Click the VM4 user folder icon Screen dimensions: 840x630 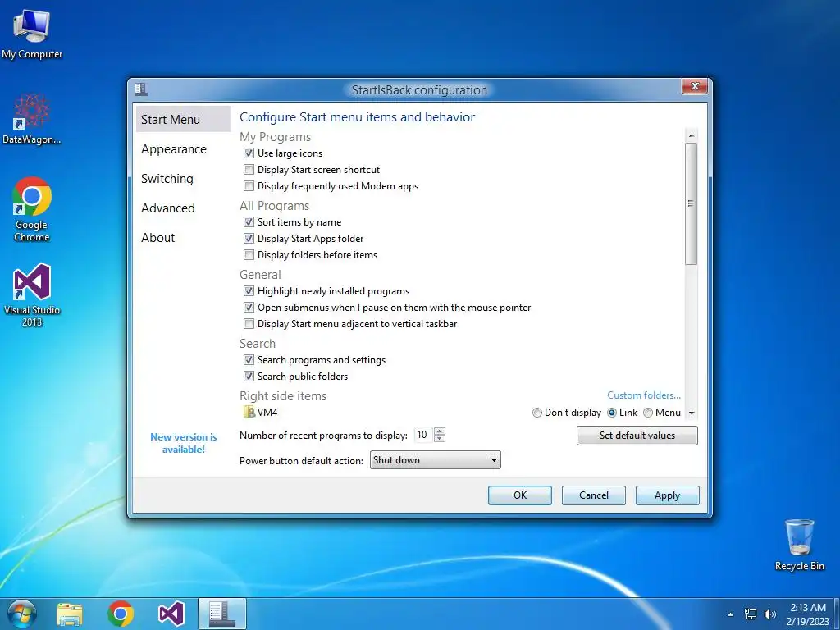(249, 412)
